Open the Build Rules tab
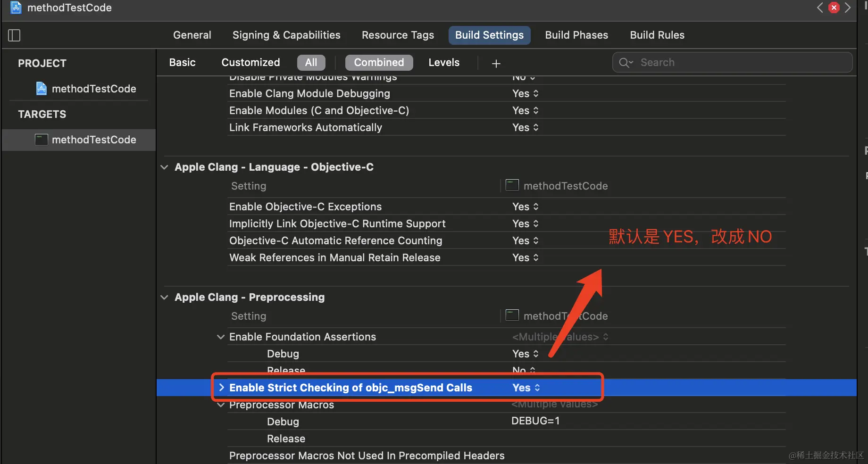 (x=657, y=35)
